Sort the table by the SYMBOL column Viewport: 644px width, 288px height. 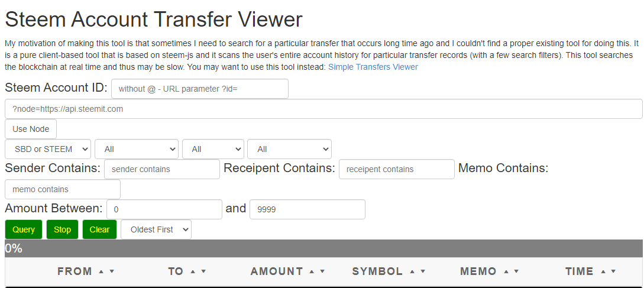click(x=377, y=271)
